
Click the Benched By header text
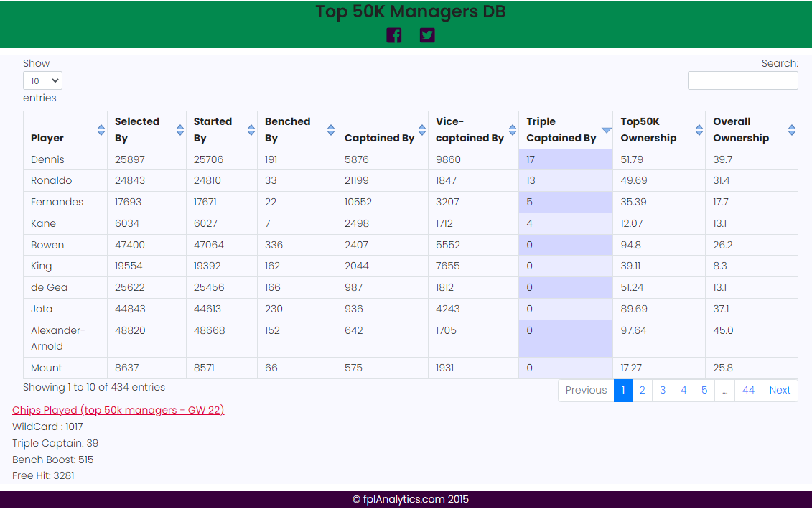tap(287, 129)
